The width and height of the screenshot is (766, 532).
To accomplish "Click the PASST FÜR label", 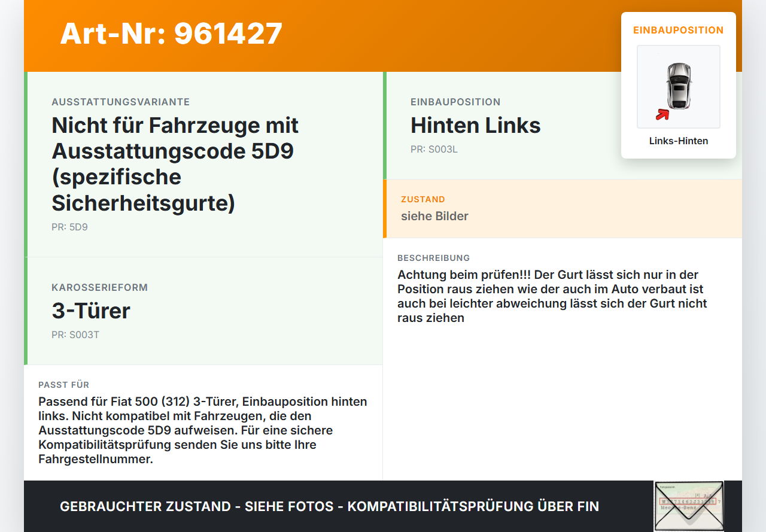I will click(63, 385).
